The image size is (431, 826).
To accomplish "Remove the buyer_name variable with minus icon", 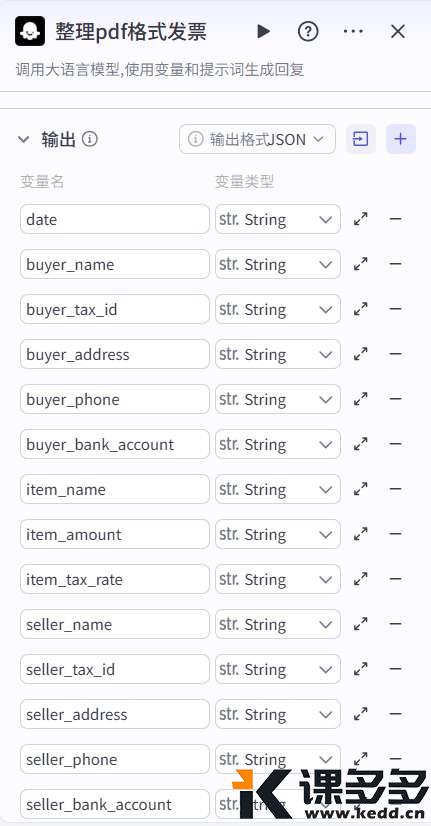I will (x=395, y=263).
